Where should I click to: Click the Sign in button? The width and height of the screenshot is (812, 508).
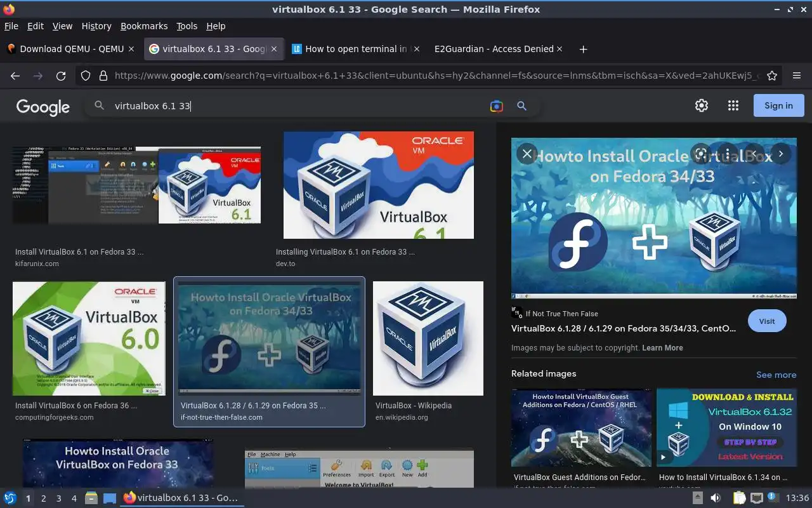coord(778,105)
